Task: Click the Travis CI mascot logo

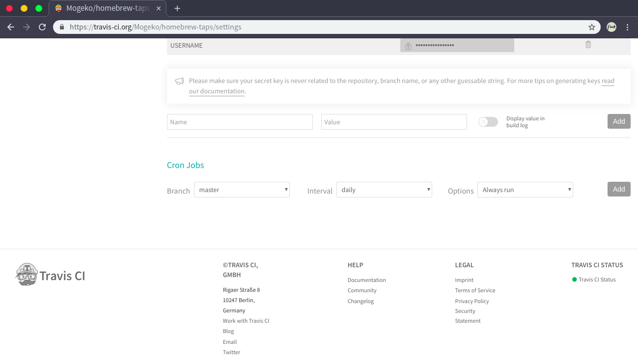Action: (x=27, y=275)
